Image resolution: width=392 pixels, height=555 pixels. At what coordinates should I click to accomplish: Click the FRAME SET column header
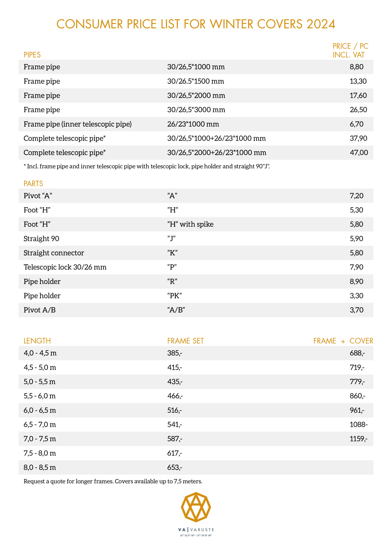pos(185,341)
